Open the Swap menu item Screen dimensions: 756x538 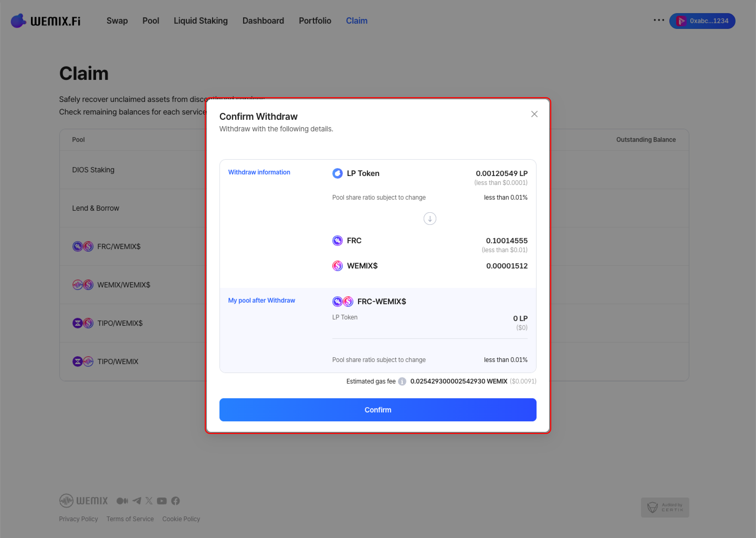click(x=117, y=21)
